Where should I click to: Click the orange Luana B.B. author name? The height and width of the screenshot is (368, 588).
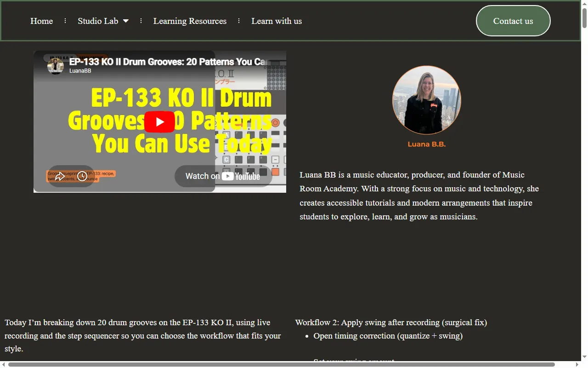click(426, 144)
